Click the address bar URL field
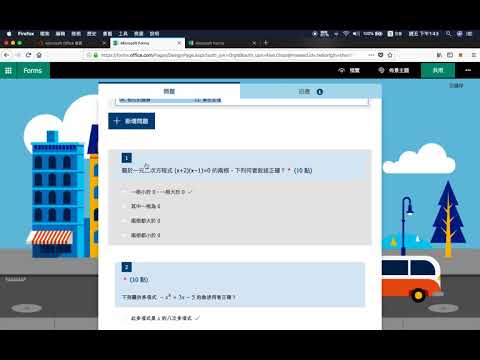Image resolution: width=480 pixels, height=360 pixels. coord(226,55)
